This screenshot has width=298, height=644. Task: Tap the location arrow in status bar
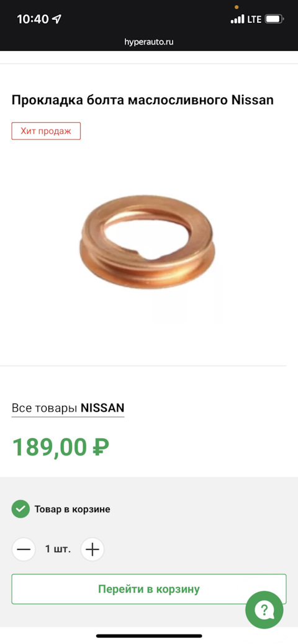coord(56,19)
